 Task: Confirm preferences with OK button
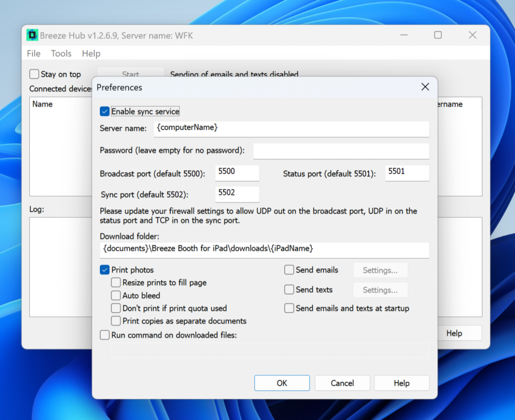(x=282, y=383)
